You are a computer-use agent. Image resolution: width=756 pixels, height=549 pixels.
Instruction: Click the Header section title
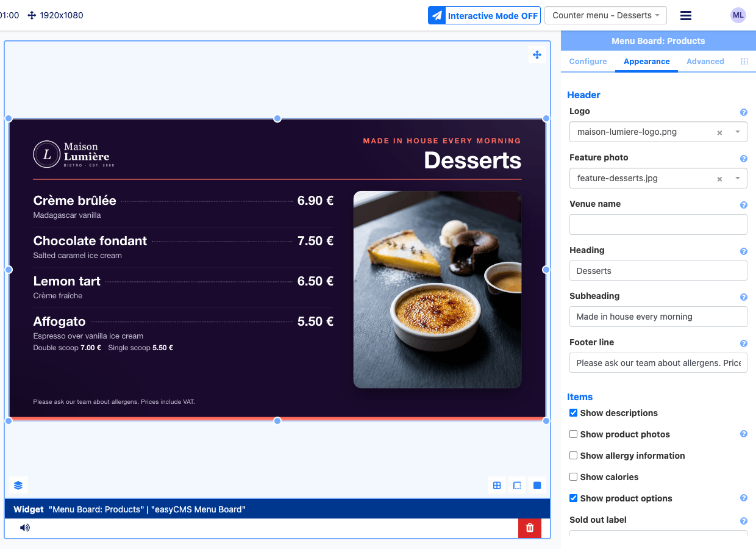583,95
